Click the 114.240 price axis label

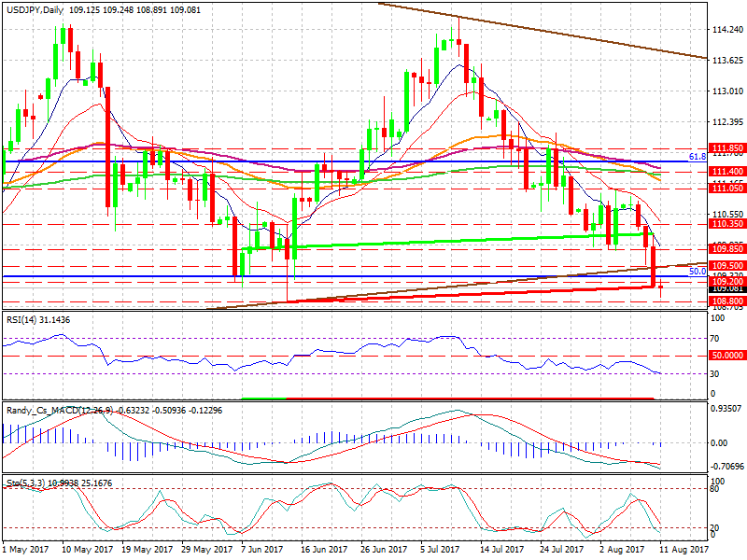point(726,30)
